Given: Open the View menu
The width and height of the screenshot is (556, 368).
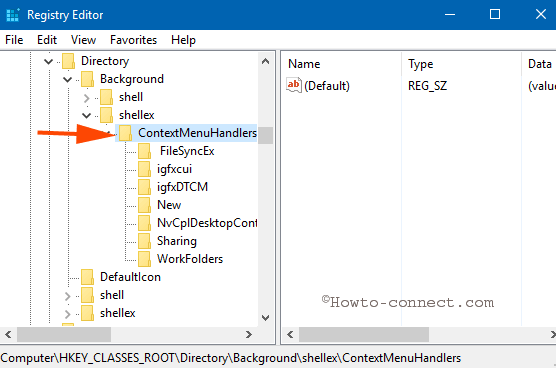Looking at the screenshot, I should (83, 40).
